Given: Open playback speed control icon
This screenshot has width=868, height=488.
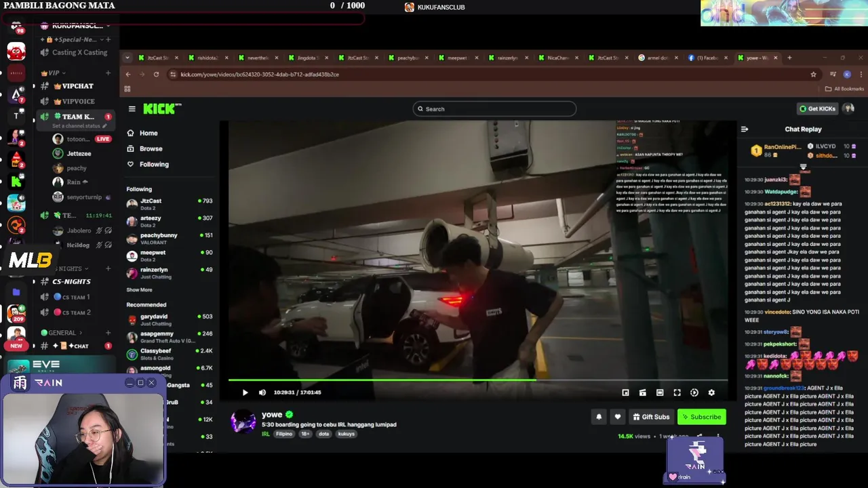Looking at the screenshot, I should (694, 392).
